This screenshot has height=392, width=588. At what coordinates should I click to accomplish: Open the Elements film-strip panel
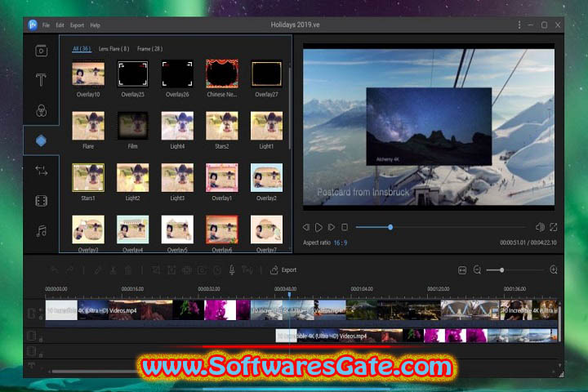pos(42,201)
